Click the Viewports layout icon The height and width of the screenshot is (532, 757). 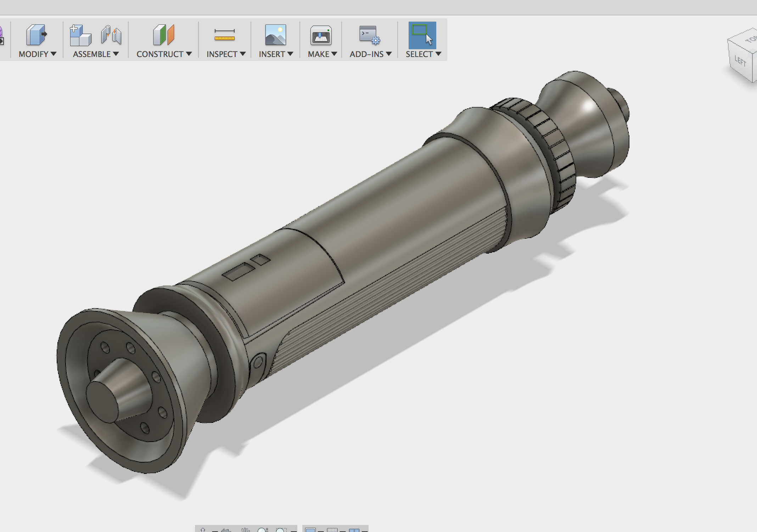point(354,530)
